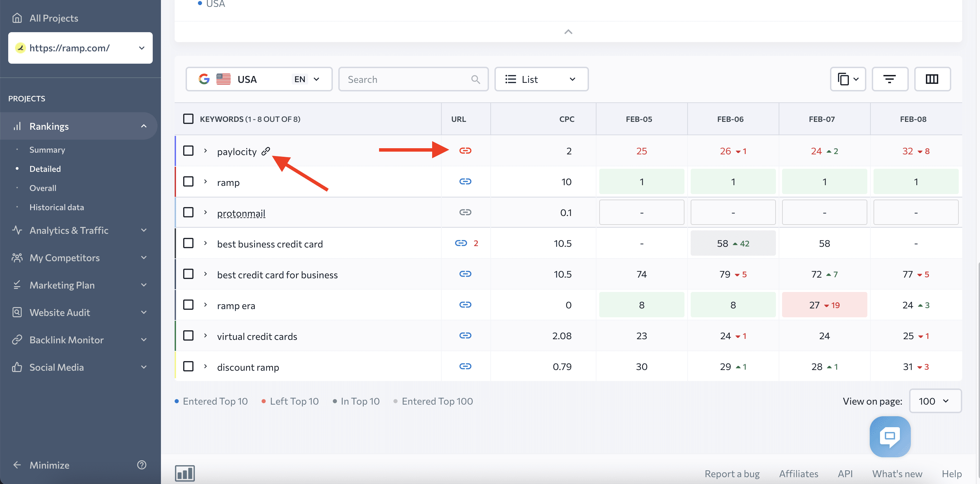Check the best credit card for business checkbox
980x484 pixels.
click(188, 274)
